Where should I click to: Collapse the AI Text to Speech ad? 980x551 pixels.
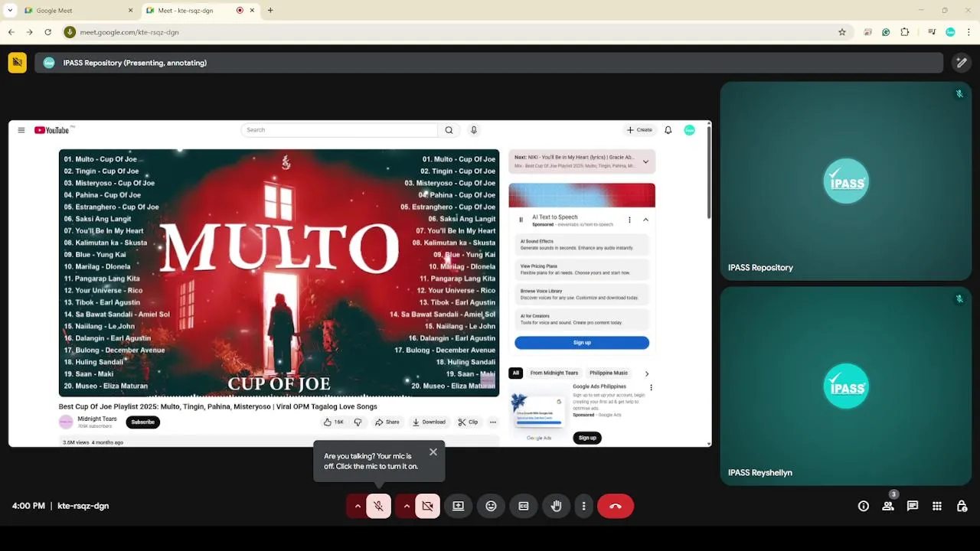tap(645, 220)
